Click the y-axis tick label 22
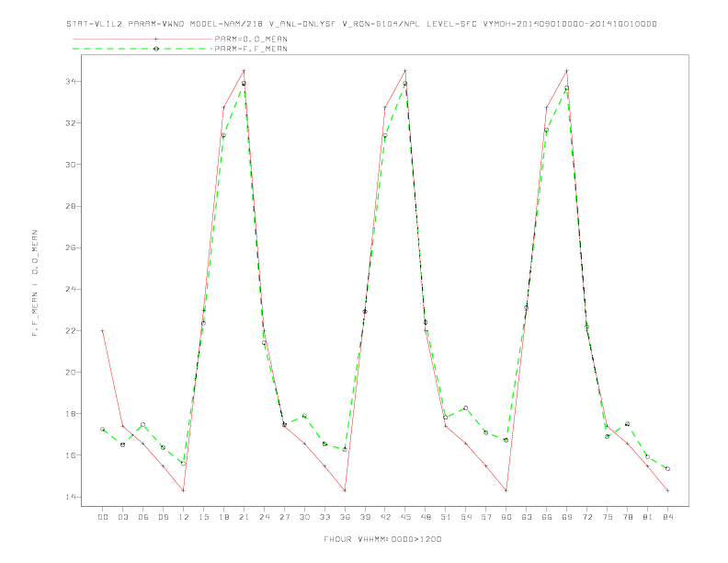728x563 pixels. coord(71,331)
